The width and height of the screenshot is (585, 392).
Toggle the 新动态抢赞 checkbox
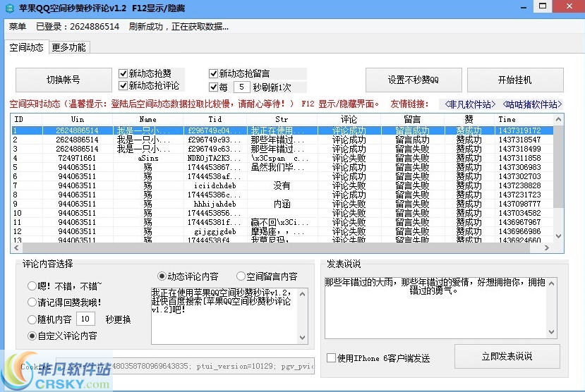tap(123, 73)
